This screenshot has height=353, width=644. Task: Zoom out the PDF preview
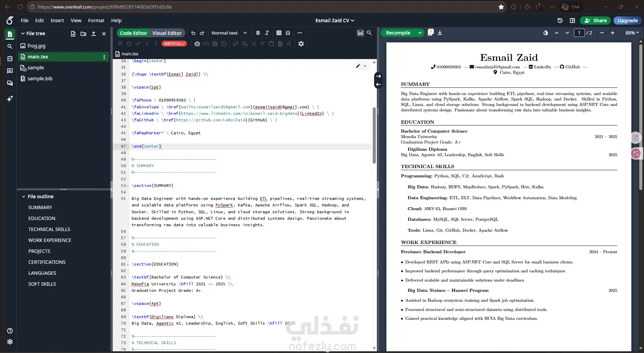[602, 33]
